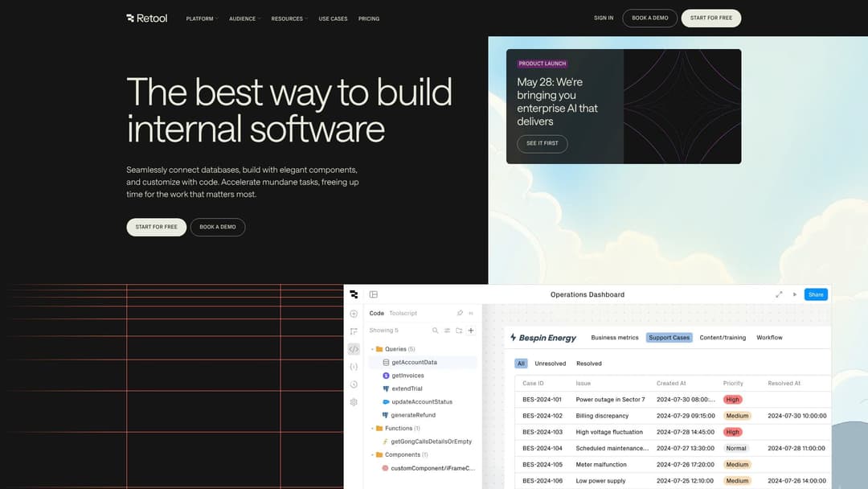Click the Created At column header
The image size is (868, 489).
click(x=671, y=383)
